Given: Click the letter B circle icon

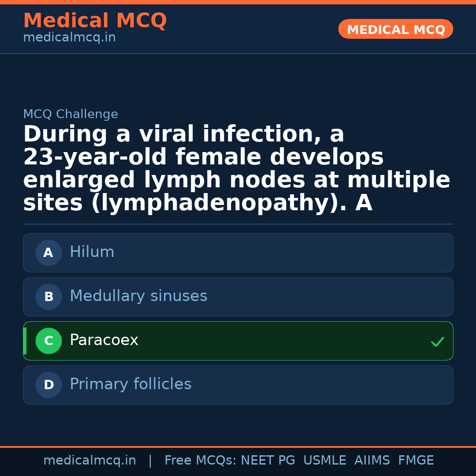Looking at the screenshot, I should [48, 297].
